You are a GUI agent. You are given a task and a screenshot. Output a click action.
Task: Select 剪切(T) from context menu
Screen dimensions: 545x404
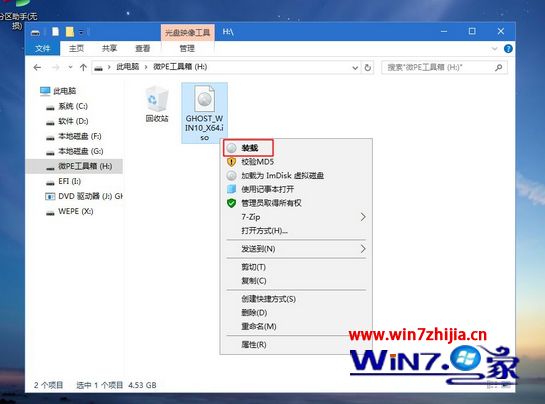[296, 267]
